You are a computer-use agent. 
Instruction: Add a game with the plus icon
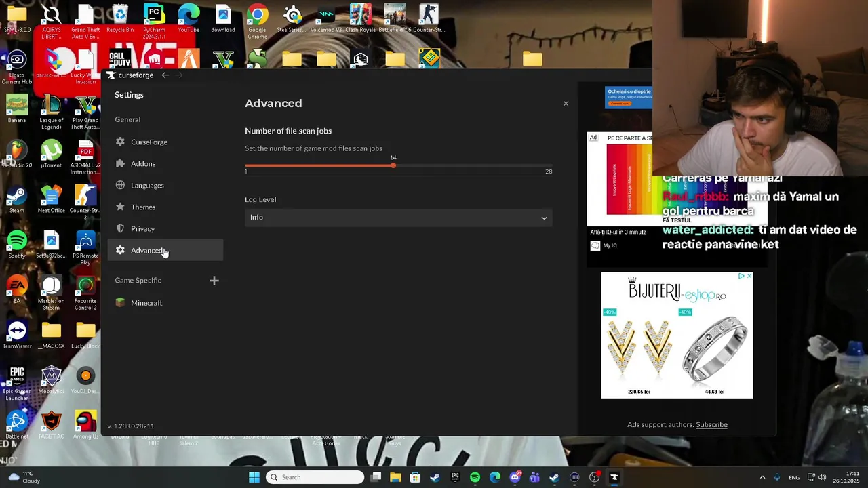click(214, 281)
